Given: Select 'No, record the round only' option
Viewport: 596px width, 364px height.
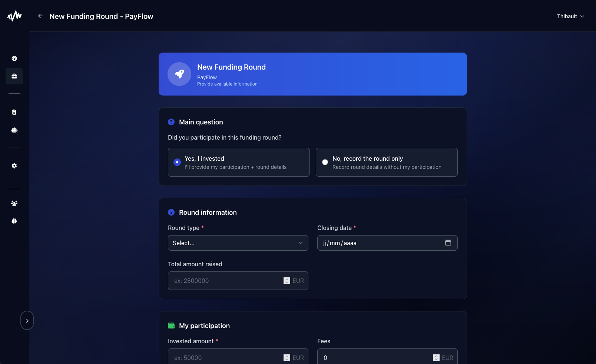Looking at the screenshot, I should (x=325, y=162).
